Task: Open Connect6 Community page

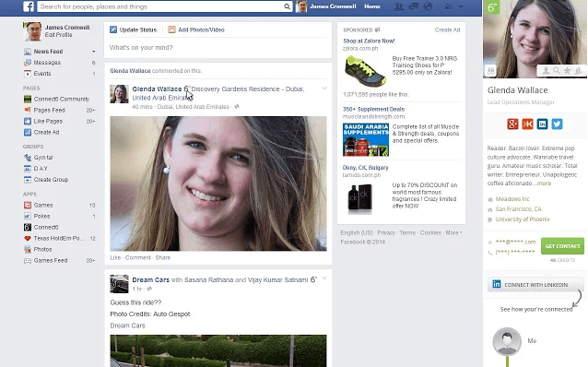Action: [x=61, y=99]
